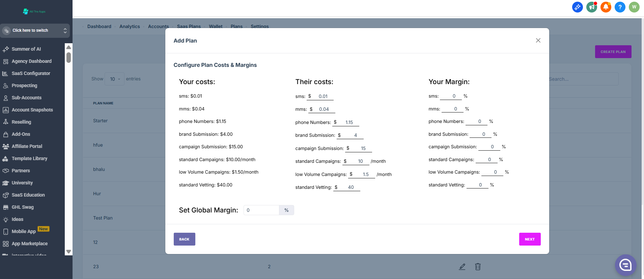Screen dimensions: 644x279
Task: Click the University graduation cap icon
Action: (x=6, y=183)
